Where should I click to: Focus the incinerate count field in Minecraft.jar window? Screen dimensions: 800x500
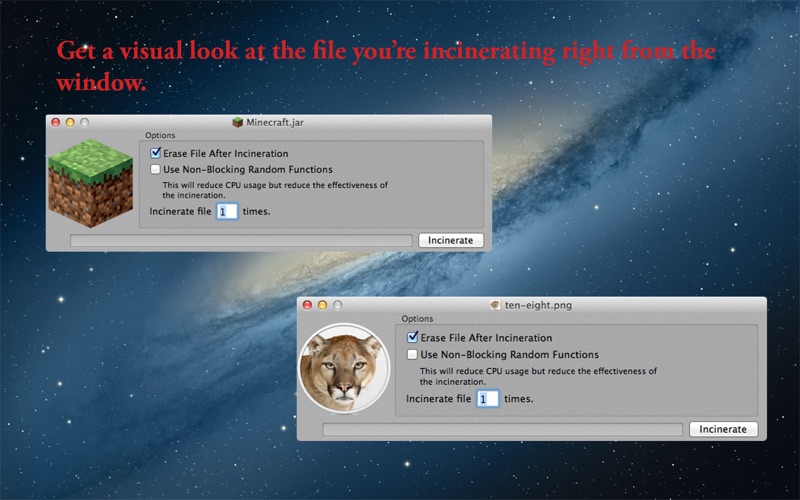point(227,211)
